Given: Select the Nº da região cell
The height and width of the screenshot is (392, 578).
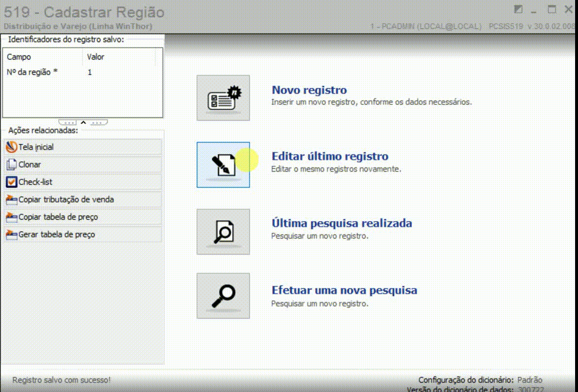Looking at the screenshot, I should [32, 72].
